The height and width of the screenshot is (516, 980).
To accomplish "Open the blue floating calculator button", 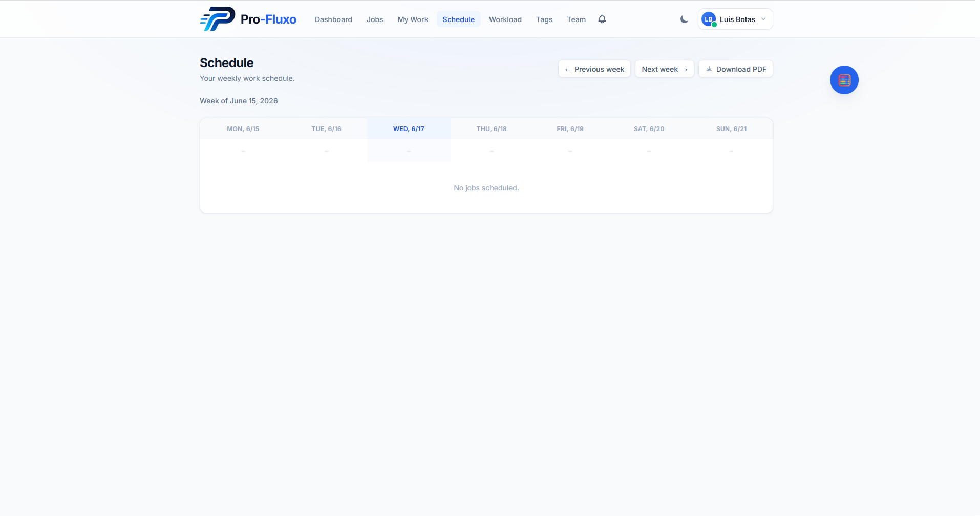I will point(844,80).
